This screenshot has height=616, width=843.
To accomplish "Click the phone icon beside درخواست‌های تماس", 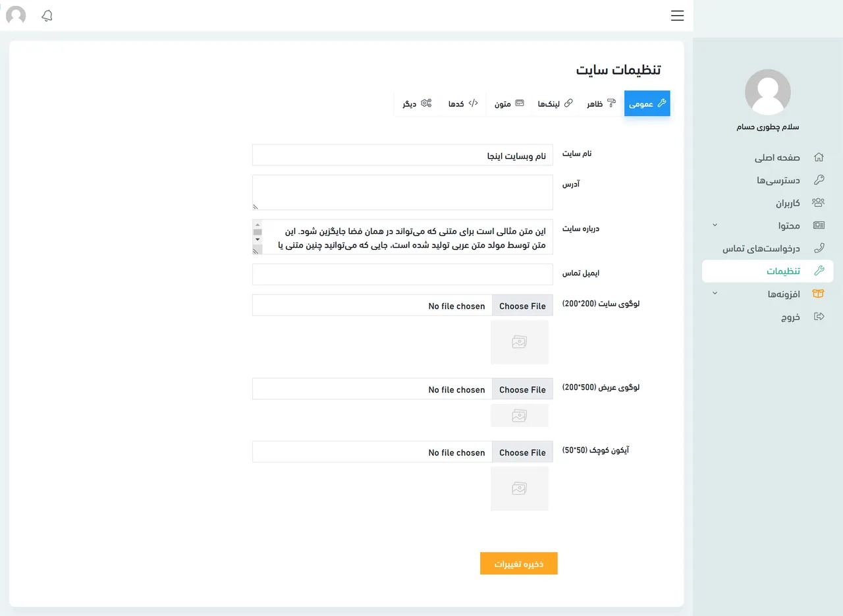I will click(x=819, y=248).
